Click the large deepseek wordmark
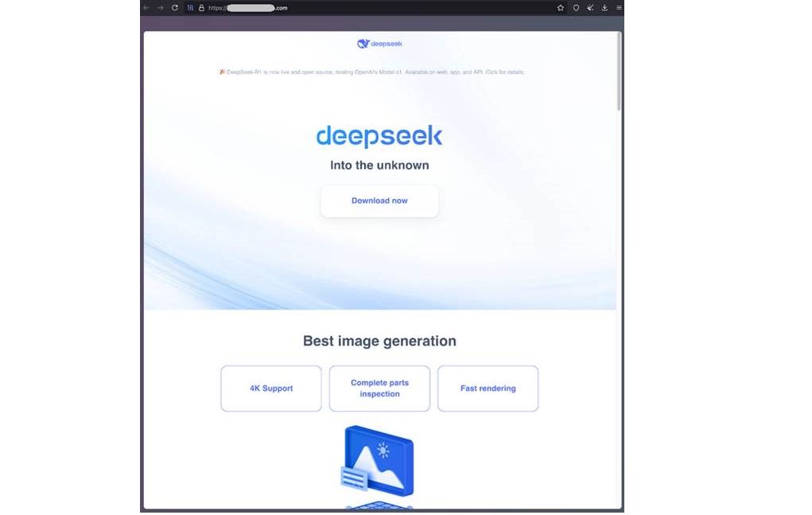 coord(379,136)
